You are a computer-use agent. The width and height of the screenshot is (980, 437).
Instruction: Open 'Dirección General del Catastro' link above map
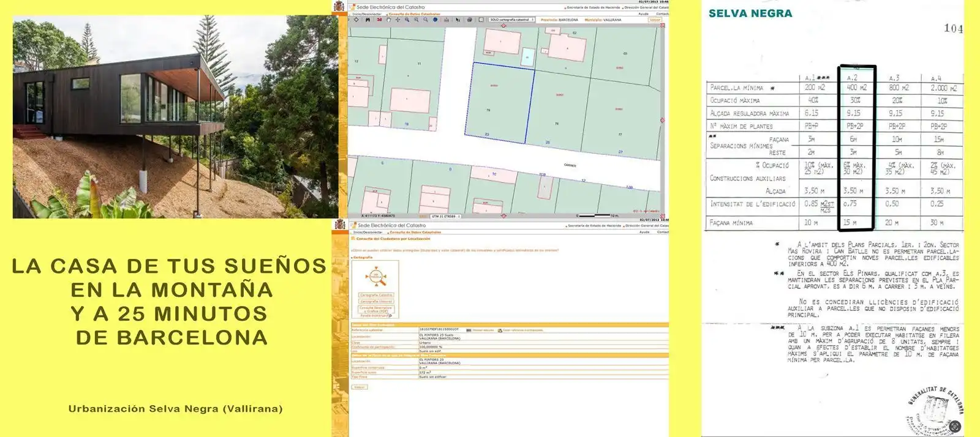(646, 7)
